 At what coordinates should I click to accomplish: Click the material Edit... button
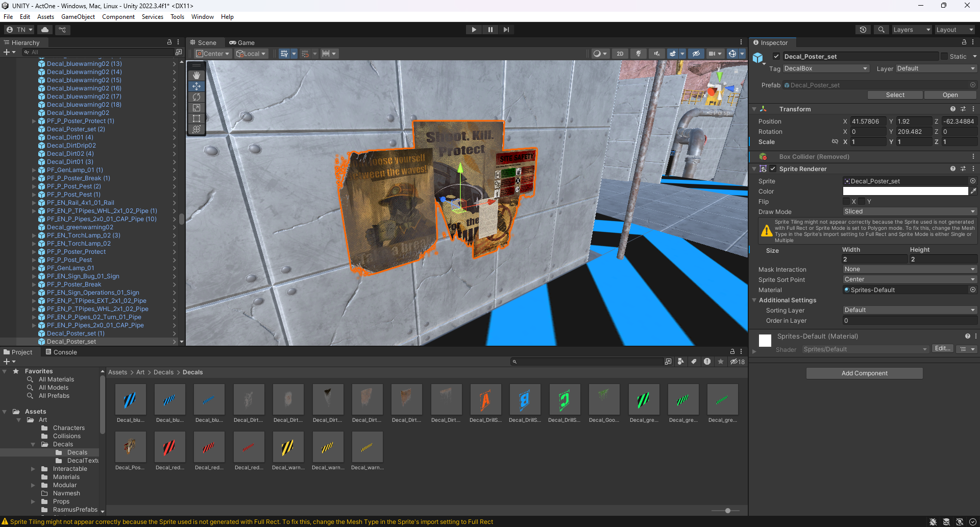943,348
